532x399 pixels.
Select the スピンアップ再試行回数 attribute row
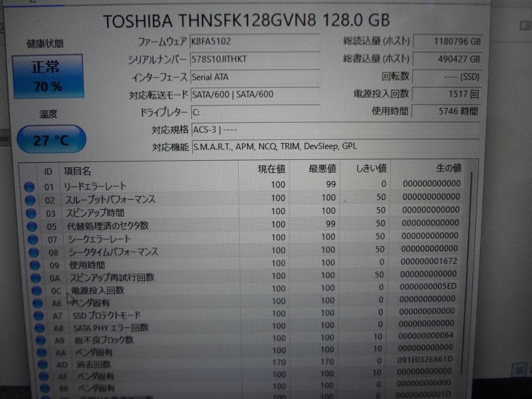245,276
